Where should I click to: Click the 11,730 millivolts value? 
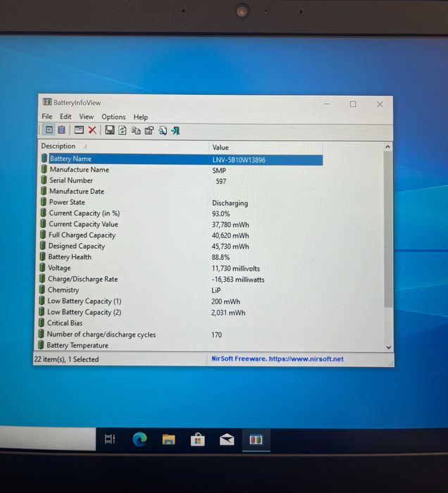tap(236, 268)
